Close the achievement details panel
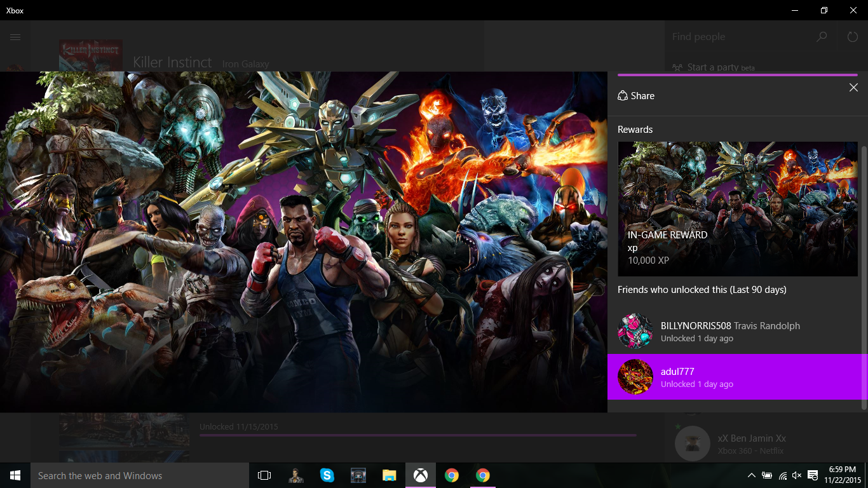Viewport: 868px width, 488px height. [853, 88]
